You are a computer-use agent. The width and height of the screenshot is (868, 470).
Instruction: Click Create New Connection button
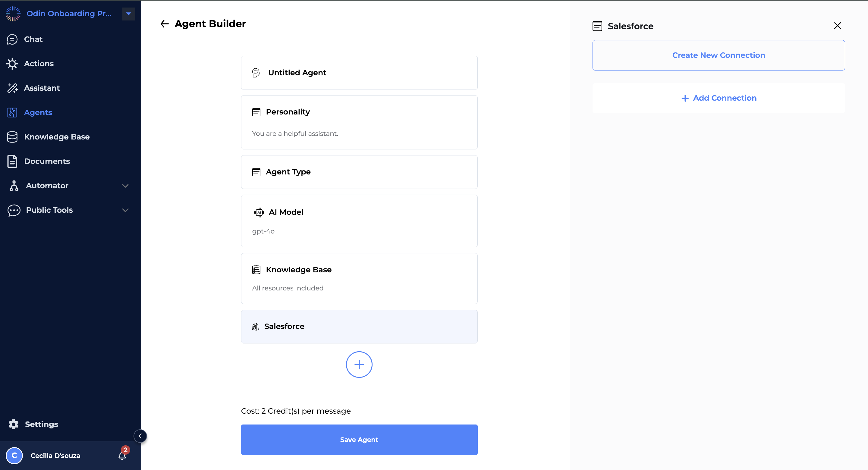719,55
